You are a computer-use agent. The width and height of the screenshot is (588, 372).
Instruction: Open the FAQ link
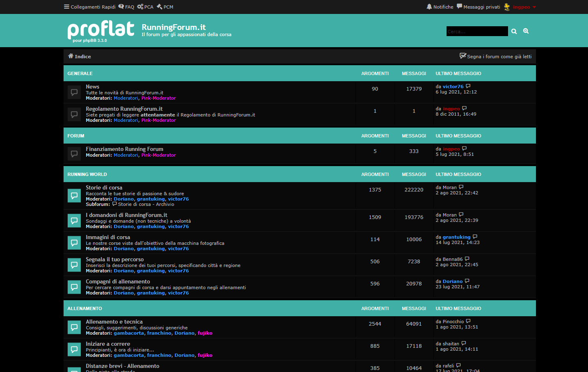[126, 7]
